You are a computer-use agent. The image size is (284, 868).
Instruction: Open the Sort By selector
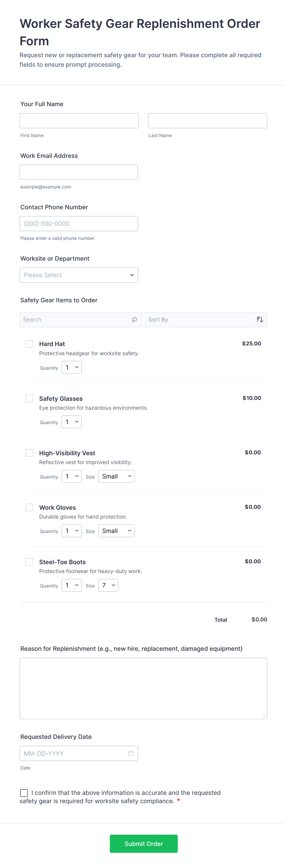click(201, 319)
